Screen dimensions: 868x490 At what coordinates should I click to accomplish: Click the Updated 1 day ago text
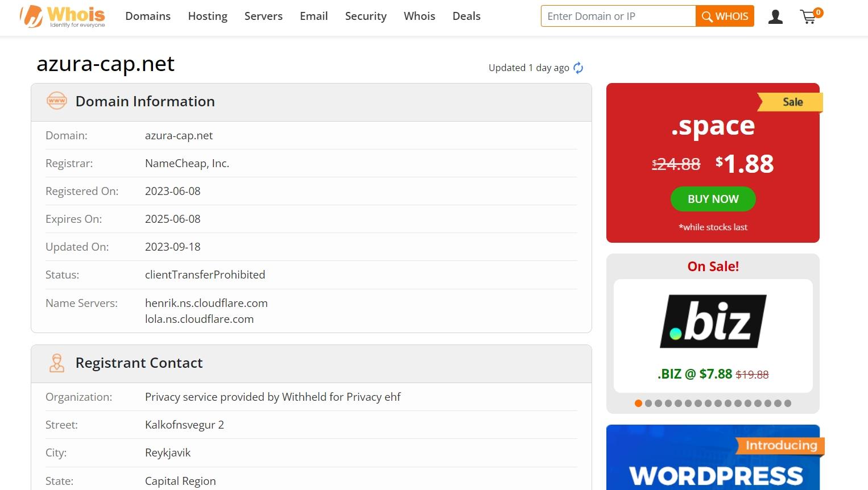(529, 68)
